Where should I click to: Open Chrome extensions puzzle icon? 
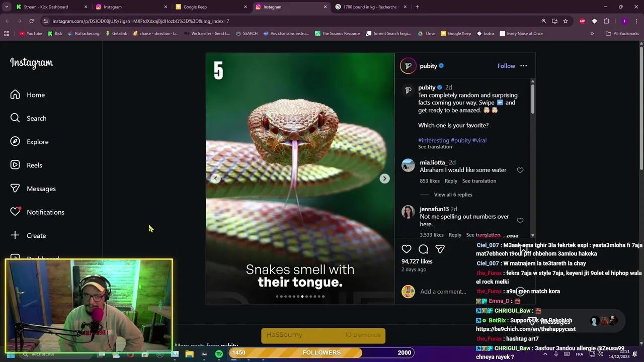tap(606, 21)
